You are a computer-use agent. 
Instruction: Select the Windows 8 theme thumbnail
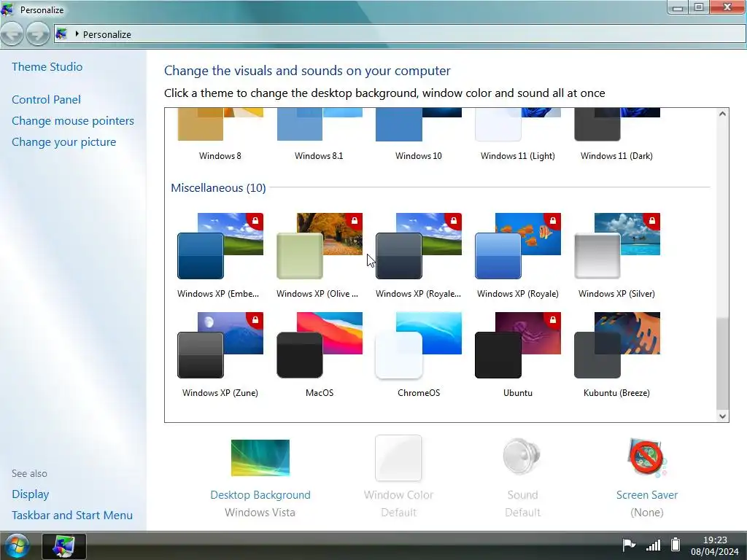point(220,125)
